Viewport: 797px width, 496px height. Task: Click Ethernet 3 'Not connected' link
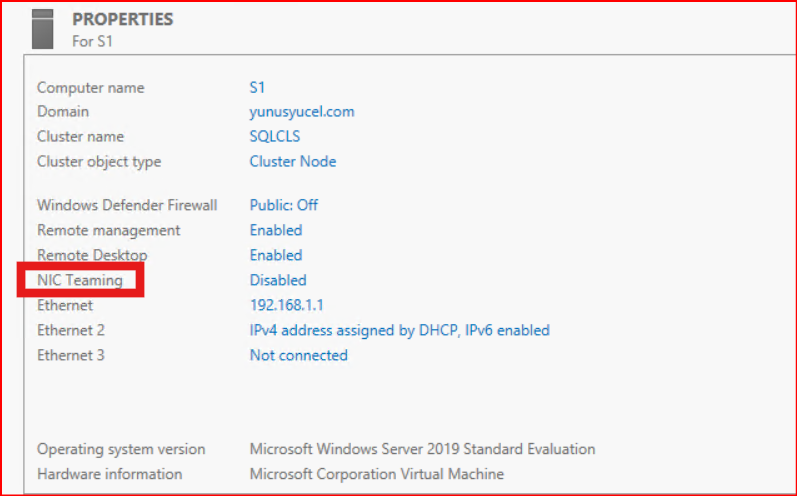pyautogui.click(x=298, y=355)
